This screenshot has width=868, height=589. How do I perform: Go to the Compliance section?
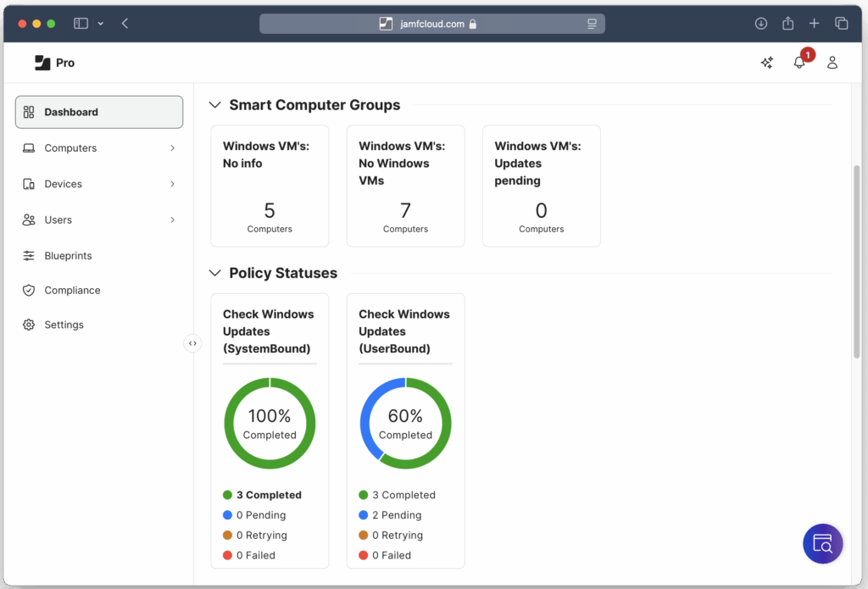click(x=72, y=291)
